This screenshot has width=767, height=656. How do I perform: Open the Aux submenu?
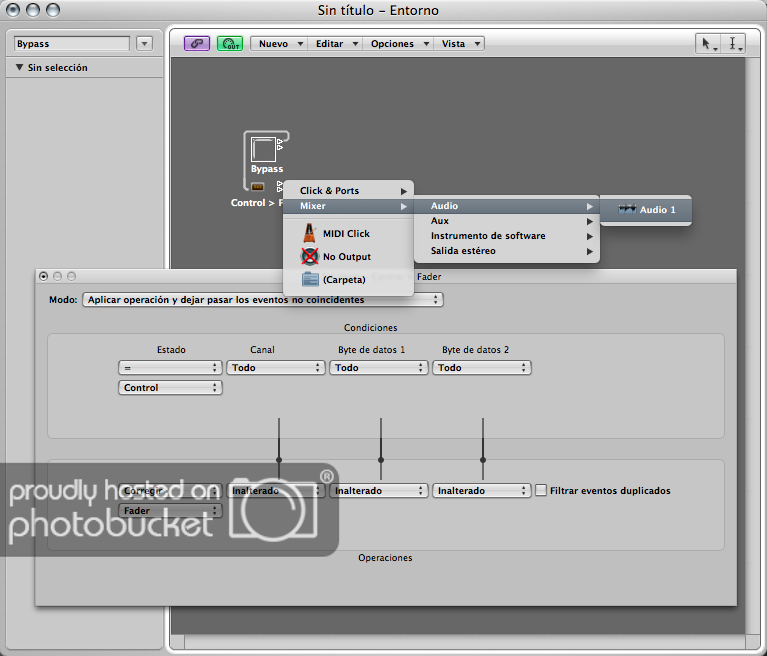(x=508, y=221)
